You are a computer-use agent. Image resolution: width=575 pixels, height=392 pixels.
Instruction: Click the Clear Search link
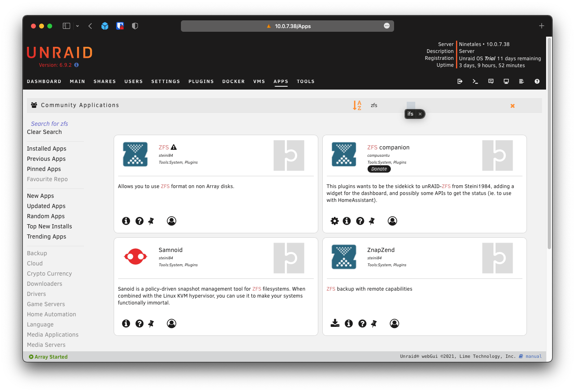pos(44,132)
